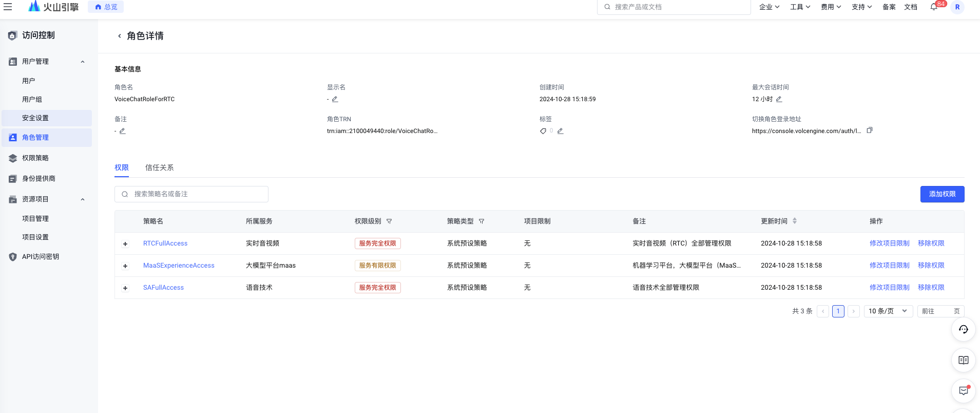The height and width of the screenshot is (413, 980).
Task: Edit 最大会话时间 with pencil icon
Action: pos(779,99)
